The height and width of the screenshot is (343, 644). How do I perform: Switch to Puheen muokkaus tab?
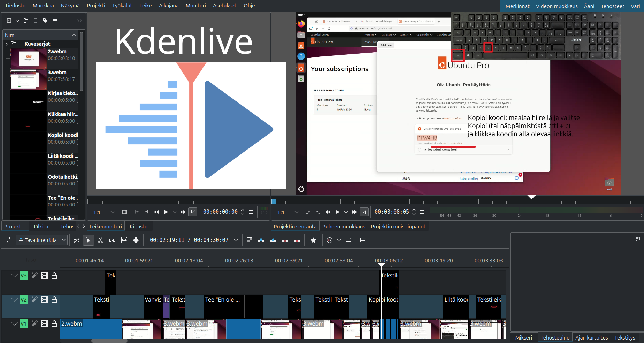(344, 227)
